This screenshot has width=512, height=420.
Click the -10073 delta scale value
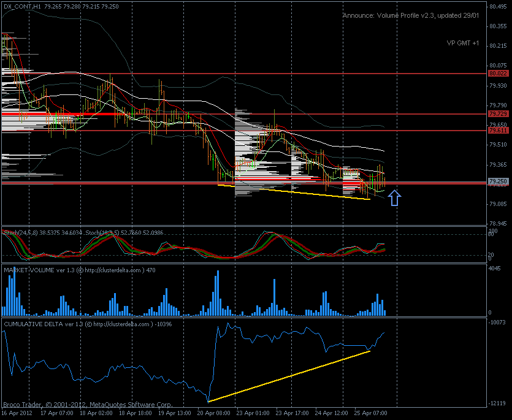[x=497, y=323]
